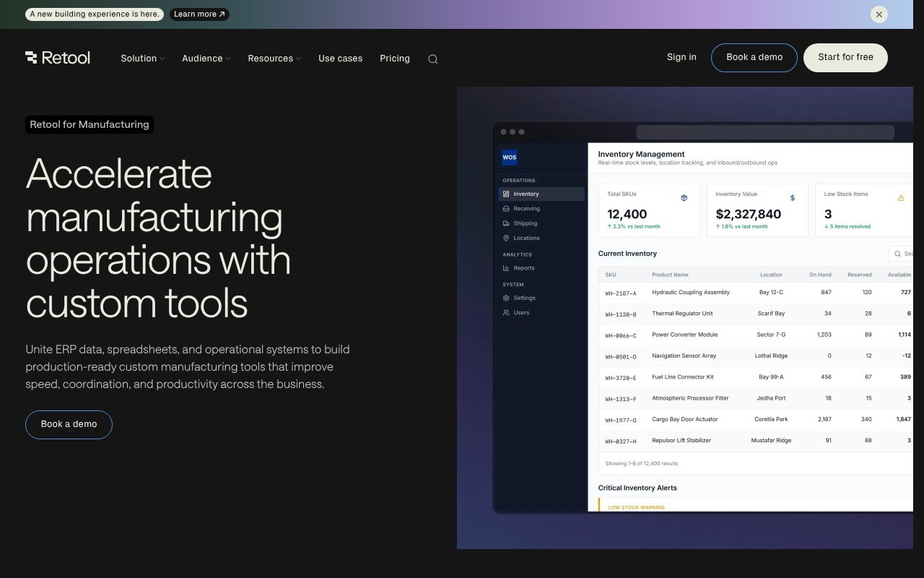
Task: Expand the Resources menu
Action: (x=274, y=59)
